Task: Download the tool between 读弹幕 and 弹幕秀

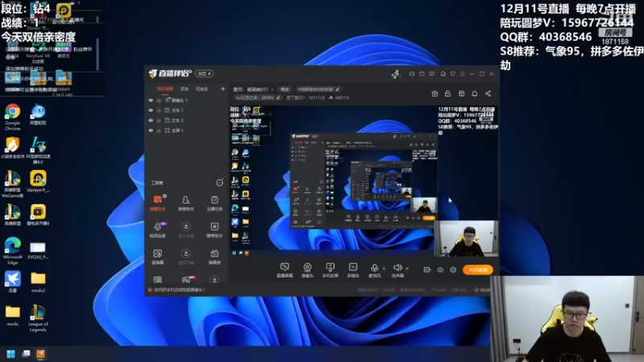Action: click(186, 257)
